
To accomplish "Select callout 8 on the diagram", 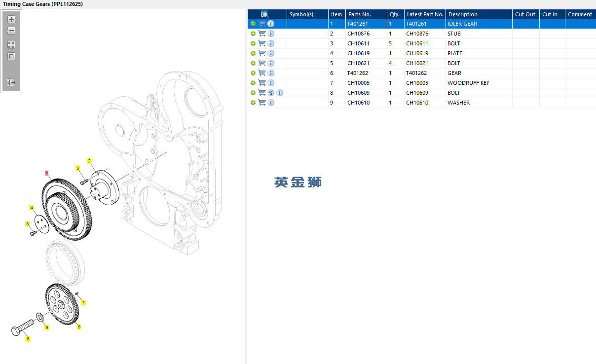I will pos(28,339).
